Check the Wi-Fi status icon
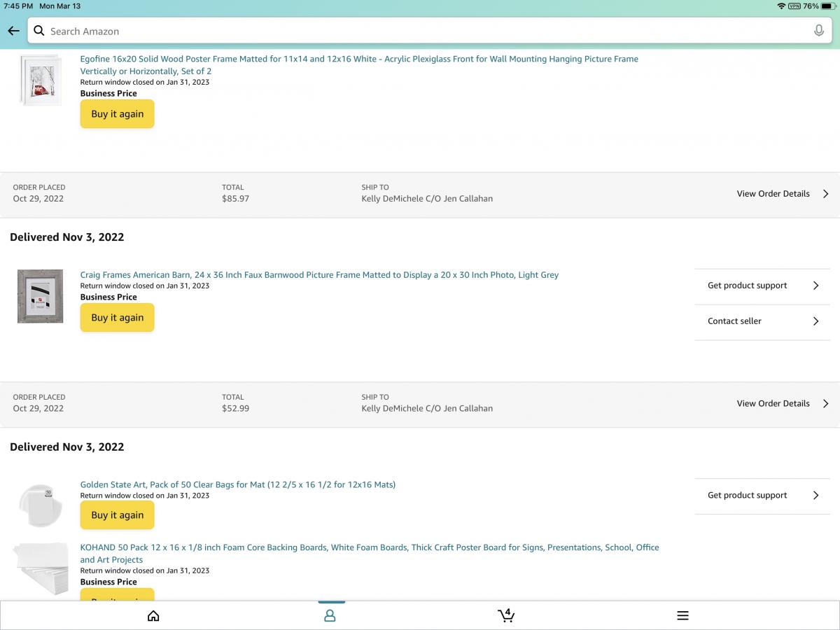Screen dimensions: 840x630 [x=780, y=6]
